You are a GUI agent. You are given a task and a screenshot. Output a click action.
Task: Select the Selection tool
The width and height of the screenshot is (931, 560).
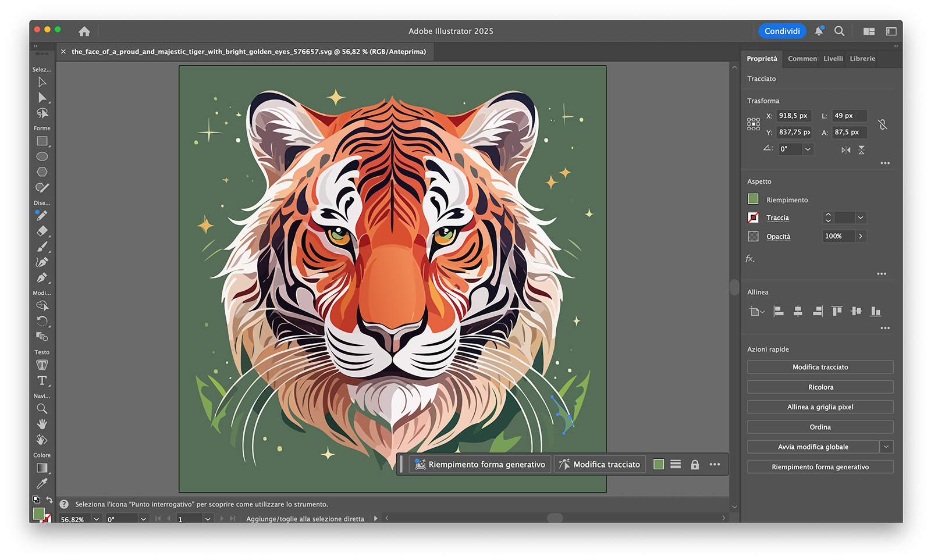tap(42, 82)
